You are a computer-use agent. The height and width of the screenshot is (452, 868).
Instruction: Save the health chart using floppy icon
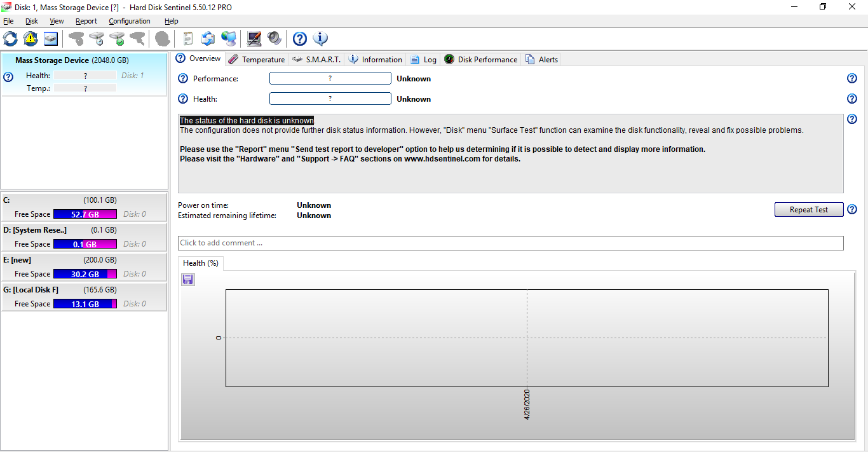[188, 280]
